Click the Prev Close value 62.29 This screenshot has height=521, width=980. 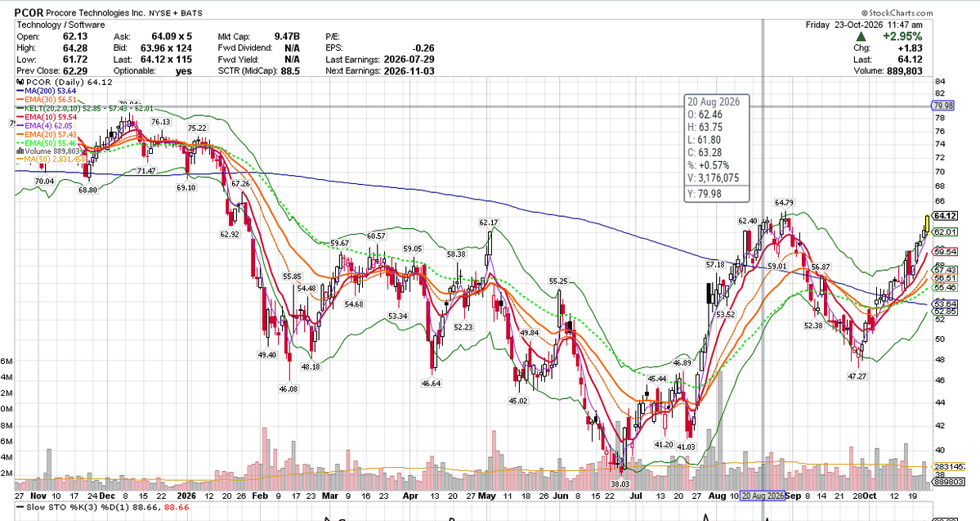tap(75, 70)
